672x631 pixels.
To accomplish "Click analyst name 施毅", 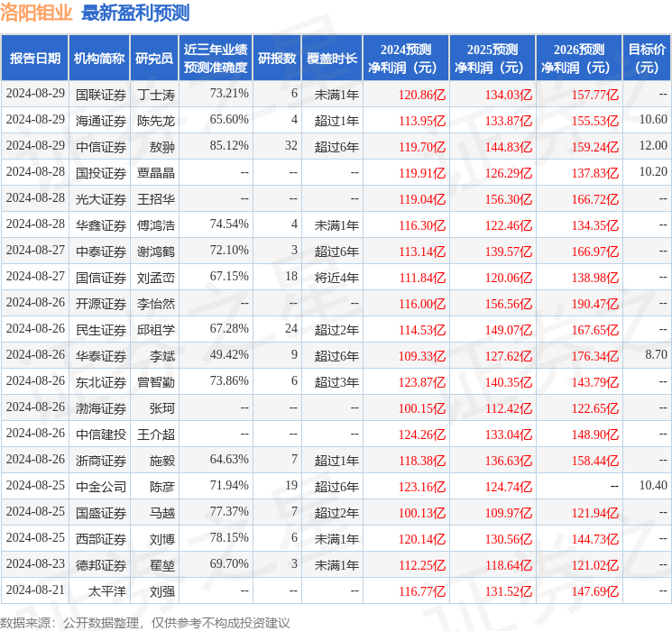I will tap(162, 461).
